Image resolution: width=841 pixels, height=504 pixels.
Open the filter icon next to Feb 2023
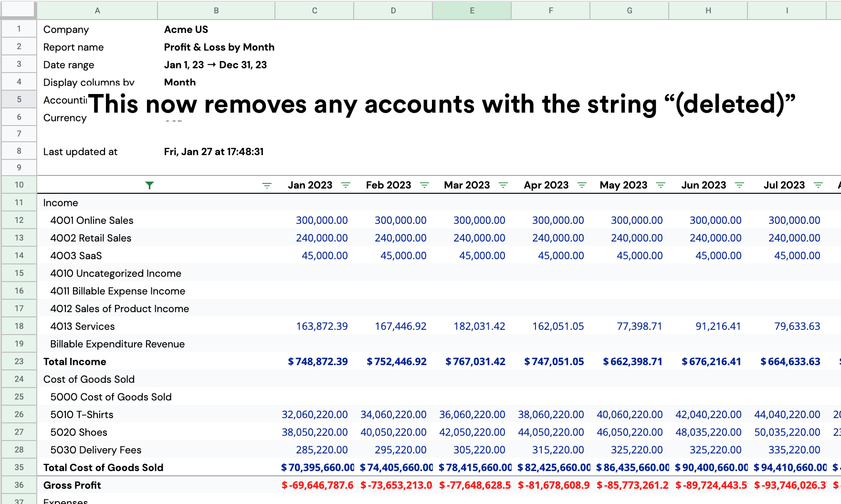424,185
